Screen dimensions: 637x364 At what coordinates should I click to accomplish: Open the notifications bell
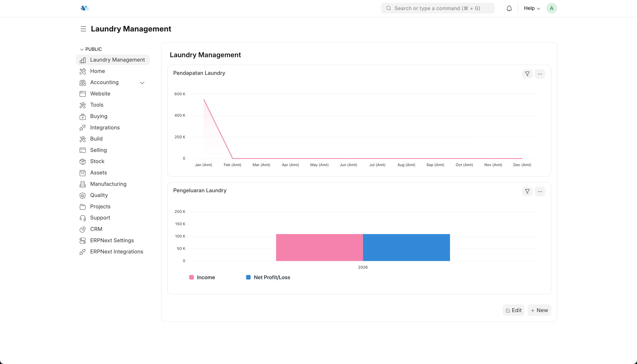509,8
